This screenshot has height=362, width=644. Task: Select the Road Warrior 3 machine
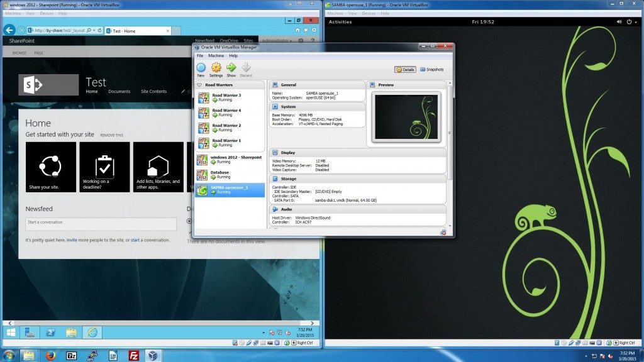[x=230, y=97]
